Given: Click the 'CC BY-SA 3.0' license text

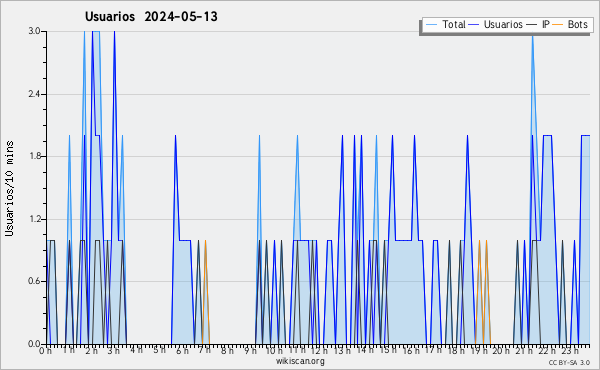Looking at the screenshot, I should pyautogui.click(x=569, y=363).
